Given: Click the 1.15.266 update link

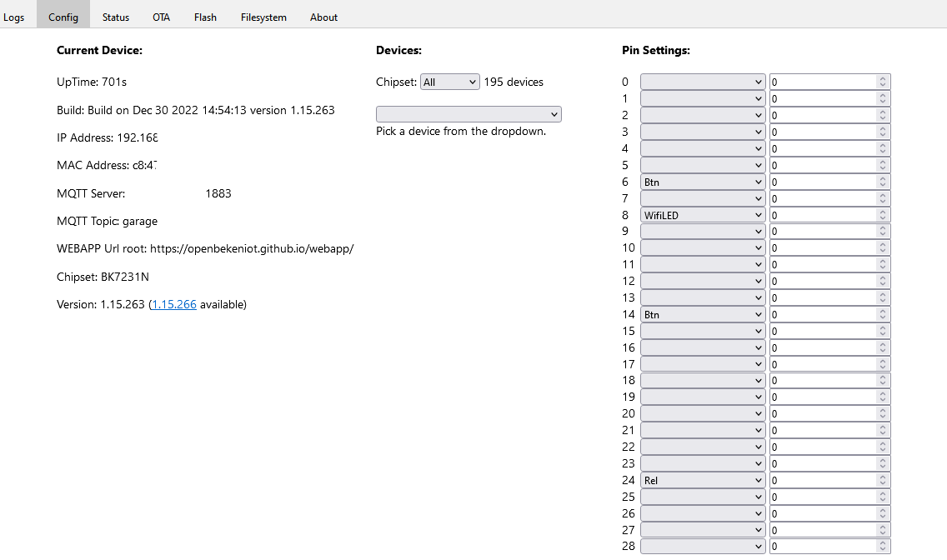Looking at the screenshot, I should click(174, 304).
